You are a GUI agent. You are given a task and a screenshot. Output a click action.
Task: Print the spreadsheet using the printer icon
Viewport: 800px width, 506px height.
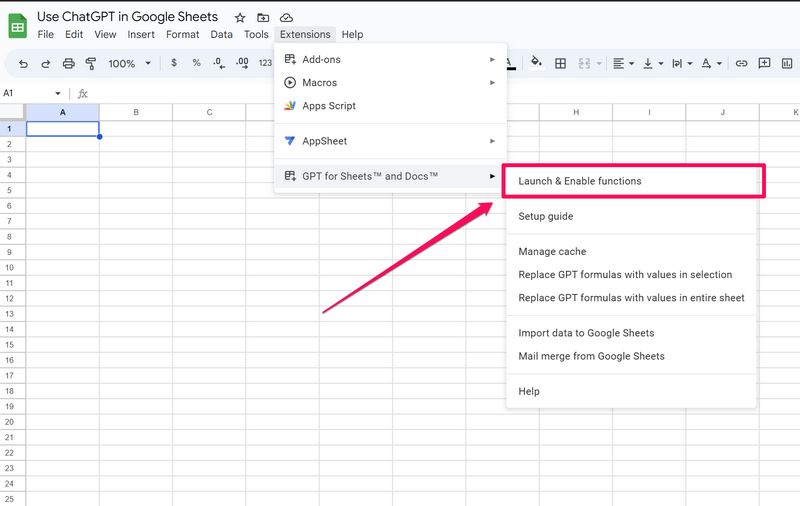[68, 63]
